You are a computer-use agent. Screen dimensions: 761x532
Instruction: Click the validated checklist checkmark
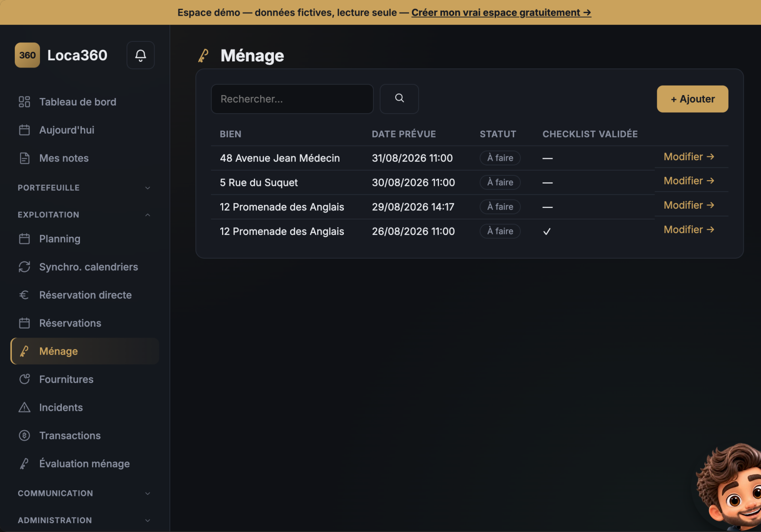[547, 232]
